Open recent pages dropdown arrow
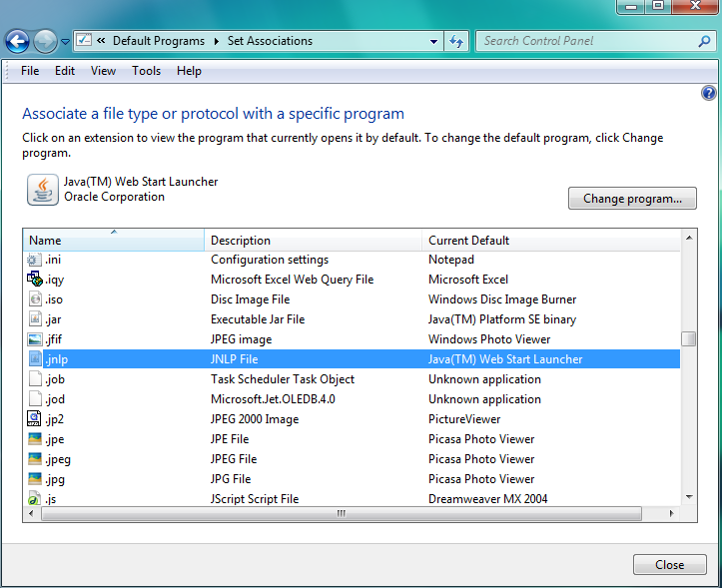722x588 pixels. (65, 42)
